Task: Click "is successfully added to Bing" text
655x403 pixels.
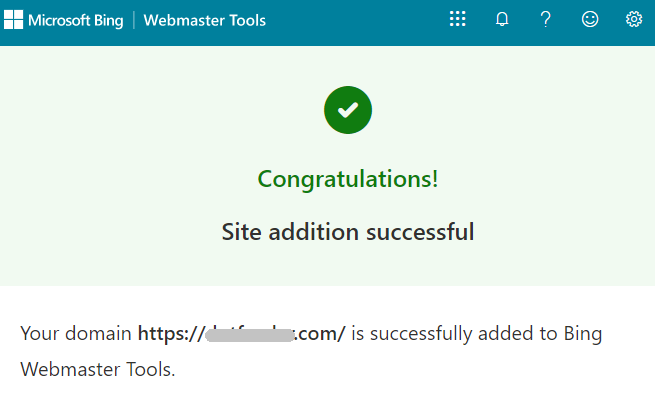Action: (477, 334)
